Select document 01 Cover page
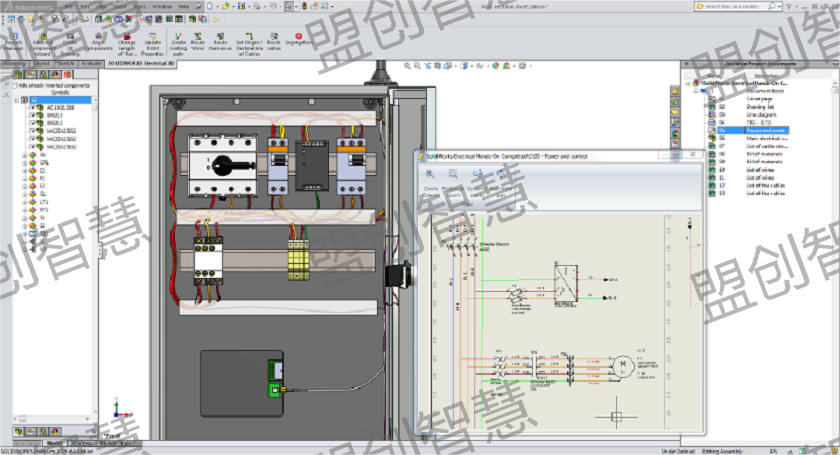The height and width of the screenshot is (455, 840). [x=747, y=99]
